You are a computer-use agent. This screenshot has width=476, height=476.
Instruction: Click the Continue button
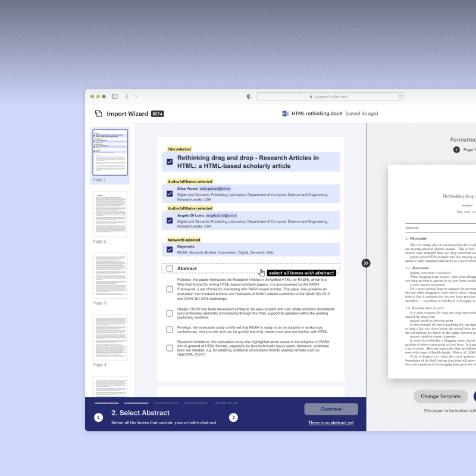(x=331, y=409)
